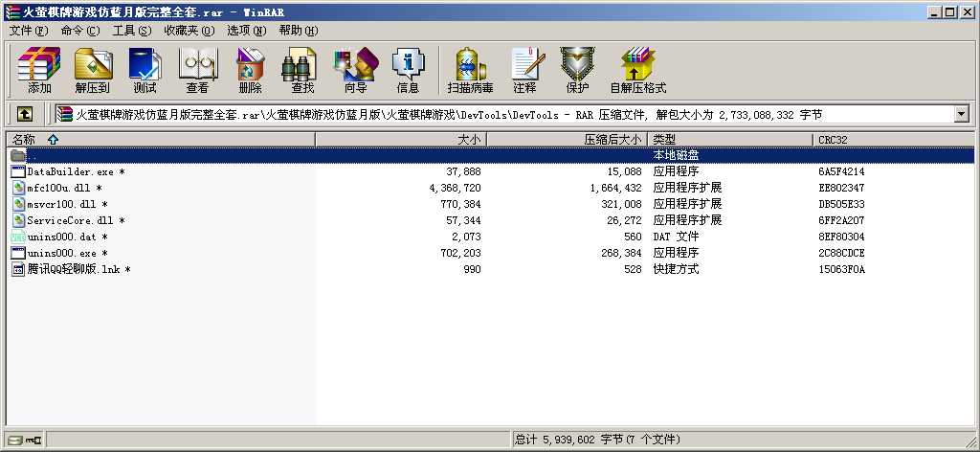The image size is (980, 452).
Task: Click the CRC32 value 2C88CDCE
Action: 842,253
